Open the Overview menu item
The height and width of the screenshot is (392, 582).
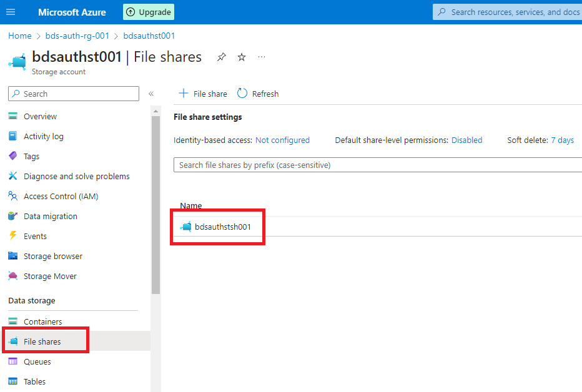point(40,117)
